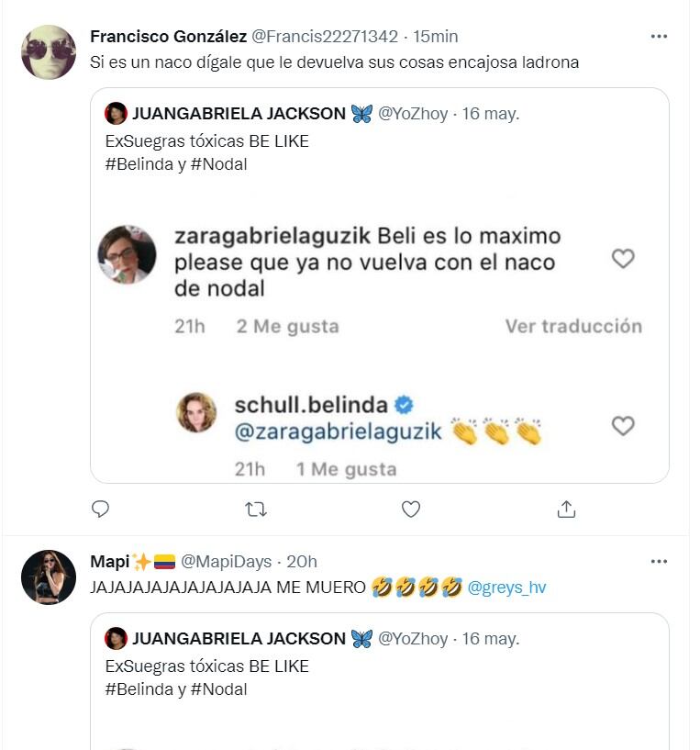
Task: Share Francisco González's tweet
Action: (566, 509)
